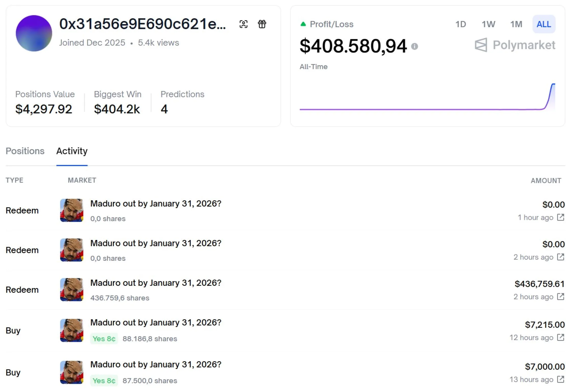The width and height of the screenshot is (566, 392).
Task: Open the first Maduro out market link
Action: [x=156, y=204]
